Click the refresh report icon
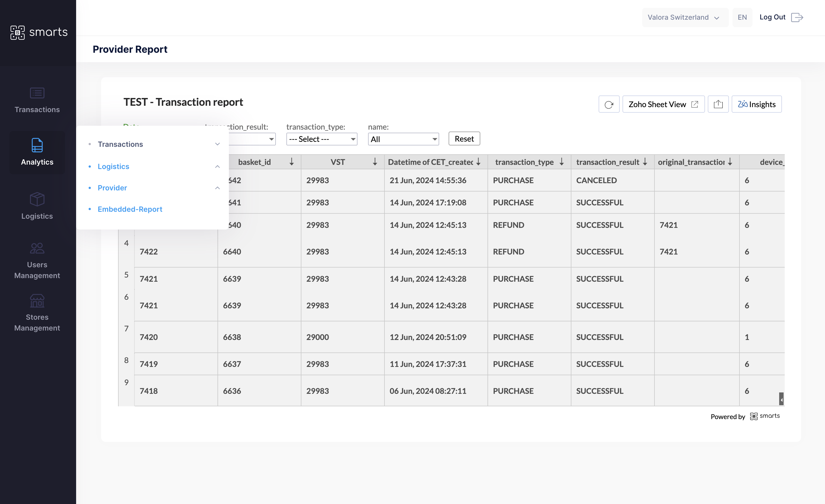This screenshot has height=504, width=825. [609, 104]
